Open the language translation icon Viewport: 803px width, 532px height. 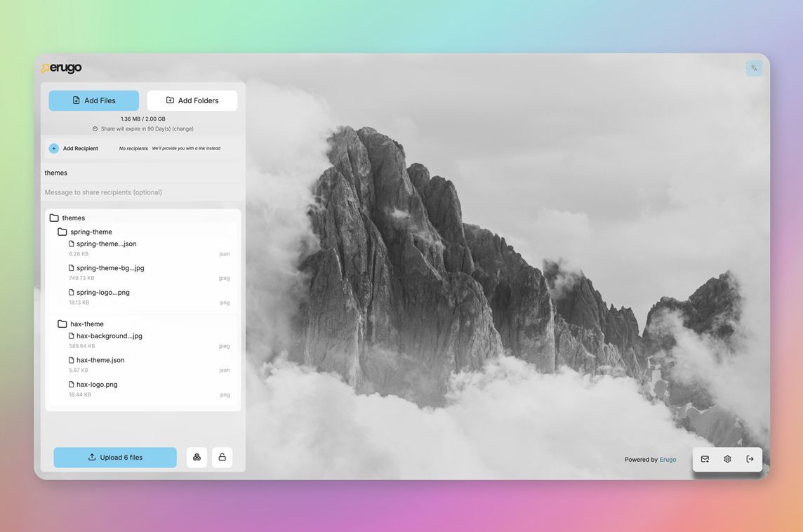tap(754, 68)
